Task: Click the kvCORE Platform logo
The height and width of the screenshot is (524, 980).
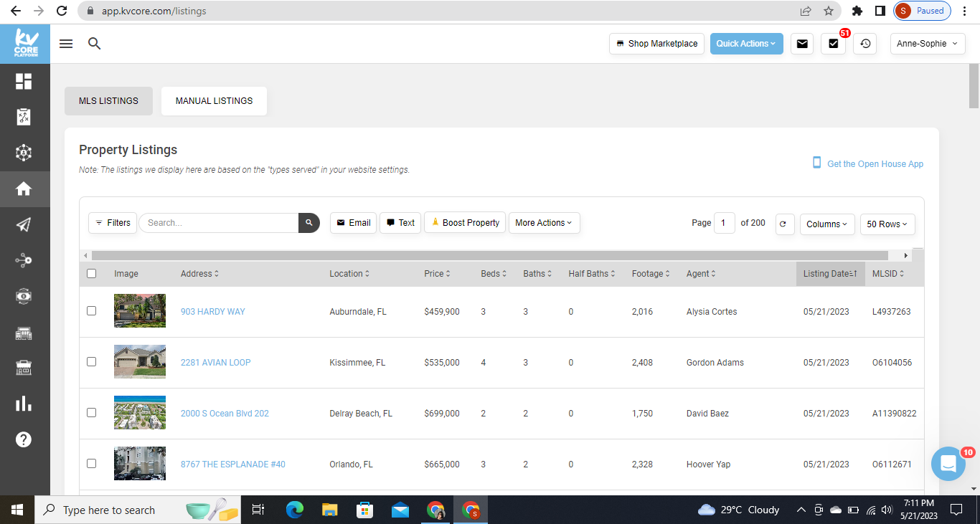Action: pos(25,44)
